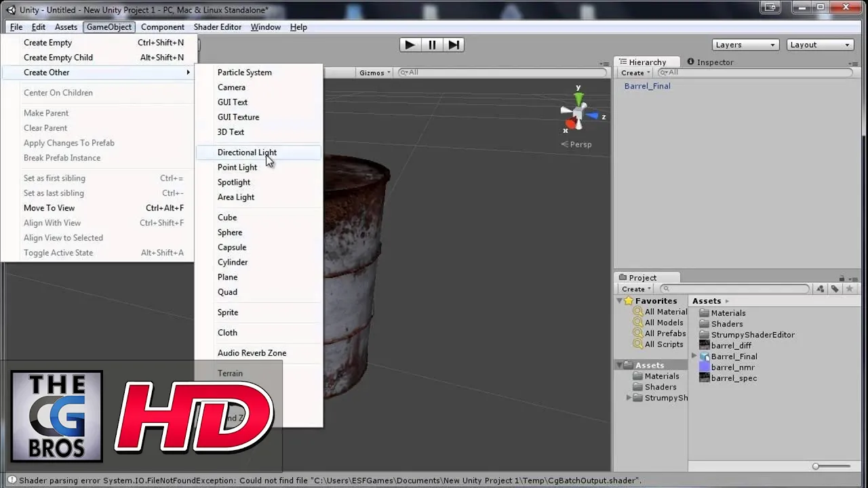Click the Shaders folder icon in Assets list
The height and width of the screenshot is (488, 868).
point(704,324)
